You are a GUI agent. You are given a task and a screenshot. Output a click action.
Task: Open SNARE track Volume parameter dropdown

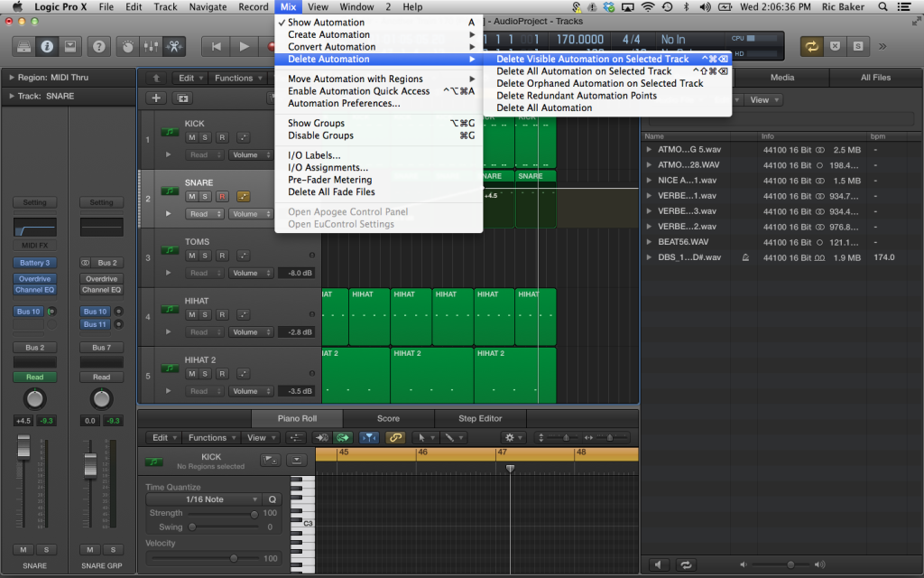[251, 213]
